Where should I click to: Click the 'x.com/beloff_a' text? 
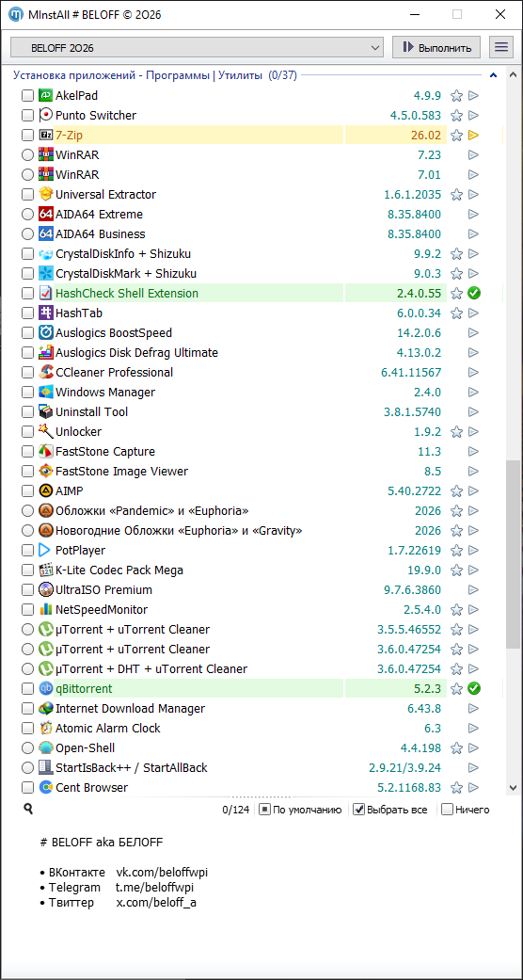pyautogui.click(x=156, y=903)
